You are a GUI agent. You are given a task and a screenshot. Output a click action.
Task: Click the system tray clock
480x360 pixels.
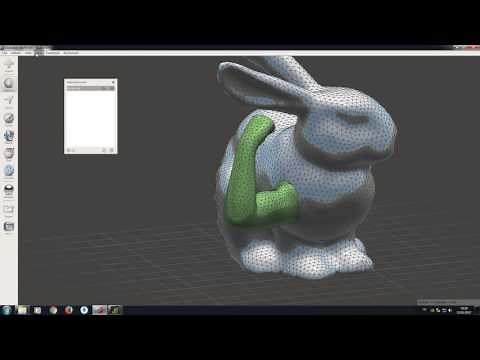tap(464, 310)
